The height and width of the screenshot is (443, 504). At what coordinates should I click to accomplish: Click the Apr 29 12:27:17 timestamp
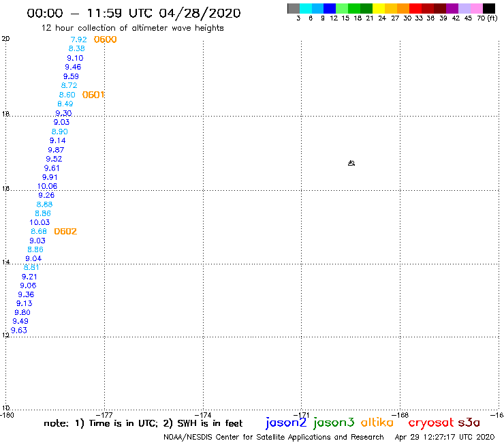[x=445, y=437]
